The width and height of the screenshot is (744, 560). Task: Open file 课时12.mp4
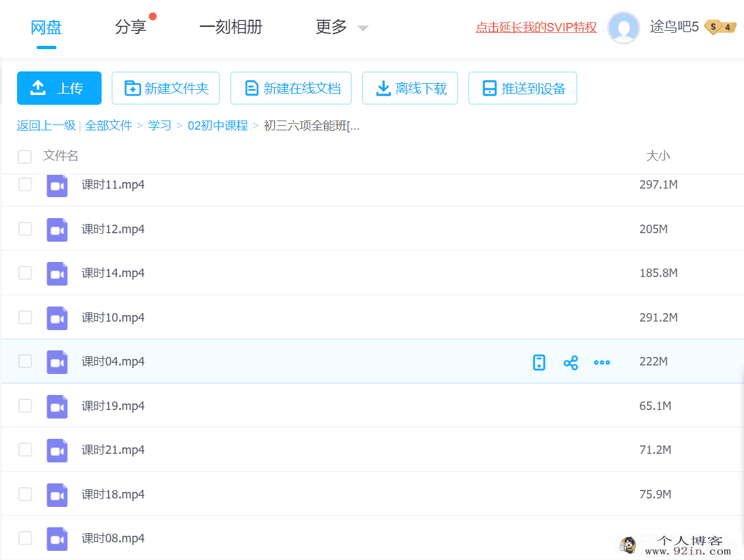click(113, 229)
